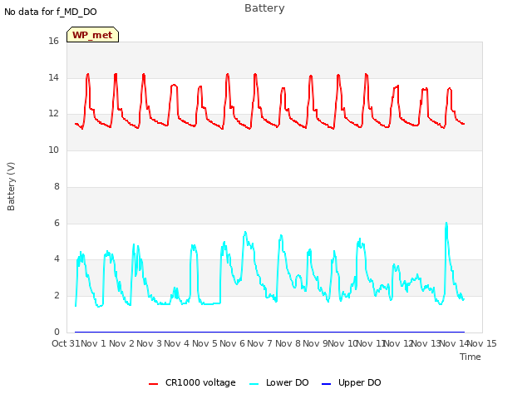Click the cyan Lower DO legend swatch
Image resolution: width=532 pixels, height=399 pixels.
point(254,384)
